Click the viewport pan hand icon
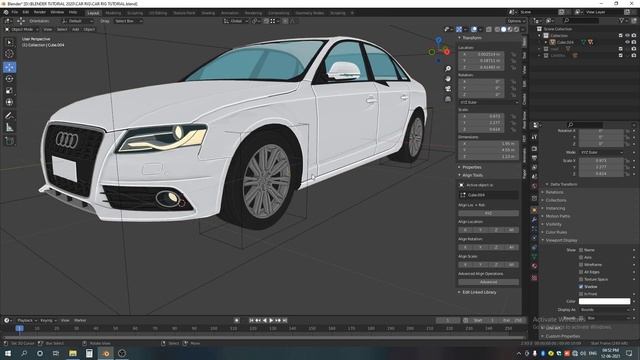This screenshot has height=360, width=640. [x=448, y=79]
